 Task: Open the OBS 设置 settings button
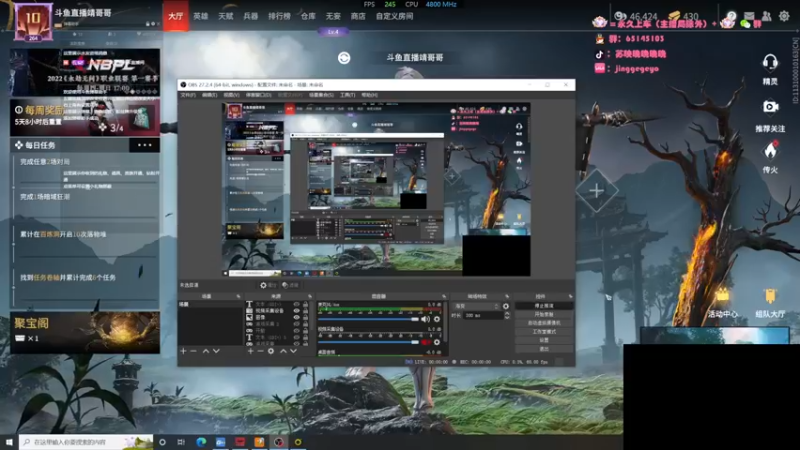[x=544, y=340]
